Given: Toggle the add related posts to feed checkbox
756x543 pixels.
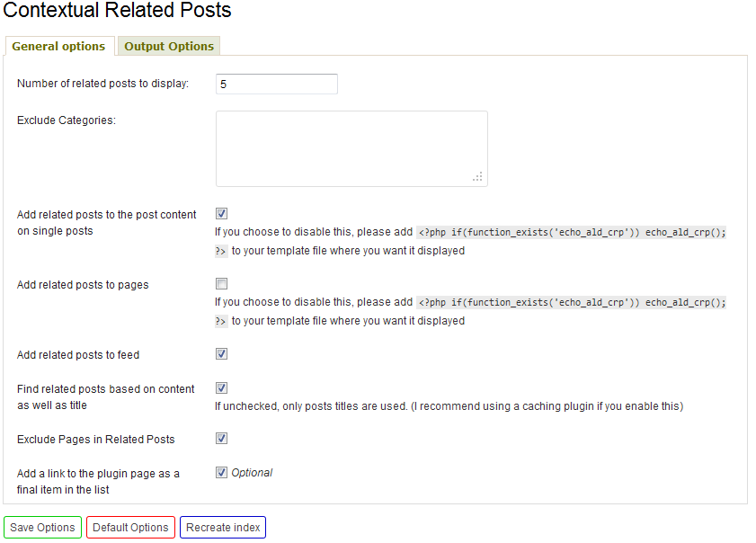Looking at the screenshot, I should (x=221, y=354).
